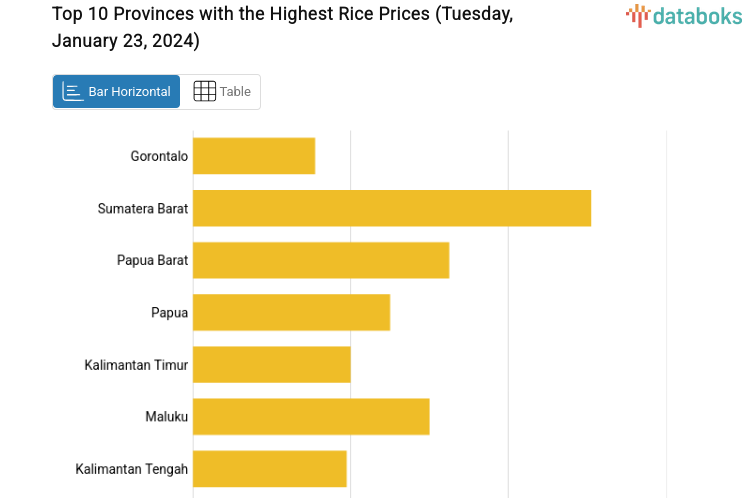This screenshot has height=498, width=753.
Task: Click the Gorontalo axis label
Action: (x=159, y=156)
